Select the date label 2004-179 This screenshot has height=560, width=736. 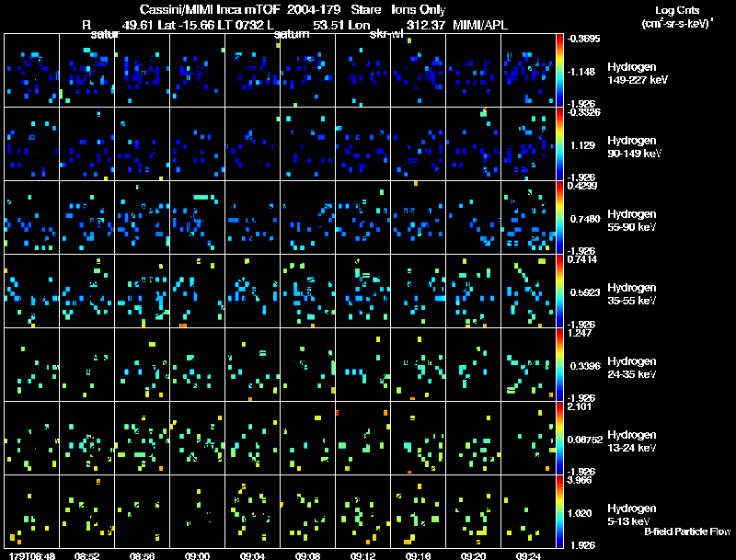(x=314, y=9)
